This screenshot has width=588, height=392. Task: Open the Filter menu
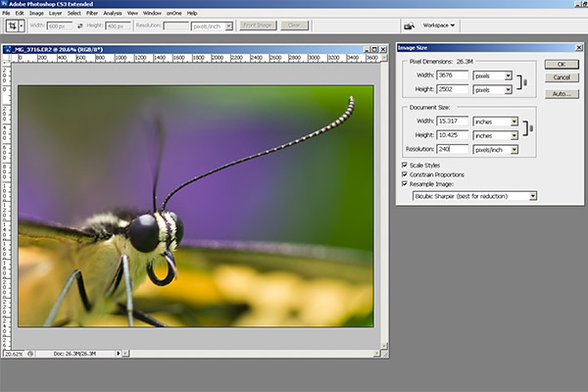click(91, 13)
